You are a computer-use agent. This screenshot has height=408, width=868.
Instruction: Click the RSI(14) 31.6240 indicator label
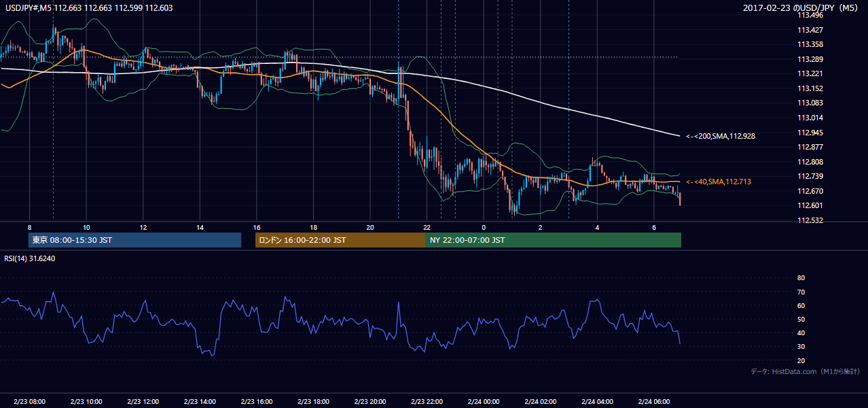(x=30, y=258)
